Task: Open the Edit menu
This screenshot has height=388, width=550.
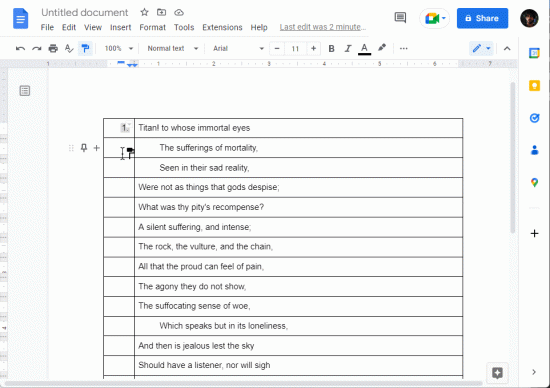Action: [69, 27]
